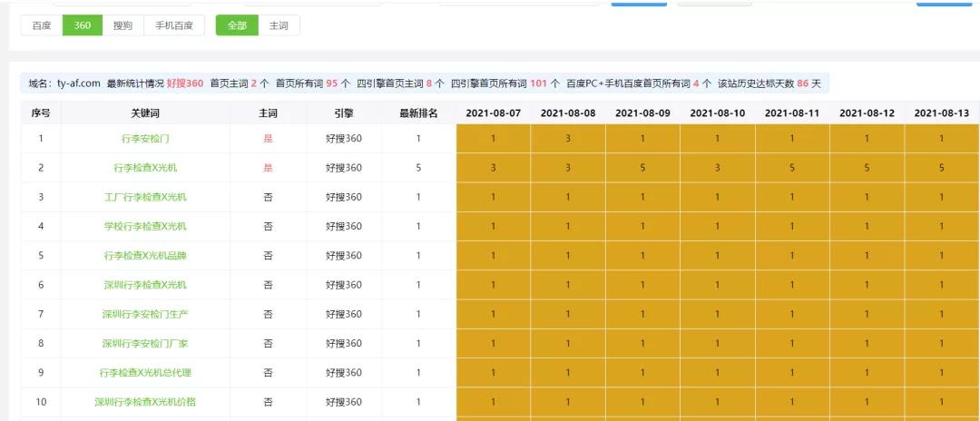This screenshot has height=421, width=980.
Task: Click the 首页所有词 95 statistic
Action: click(312, 83)
